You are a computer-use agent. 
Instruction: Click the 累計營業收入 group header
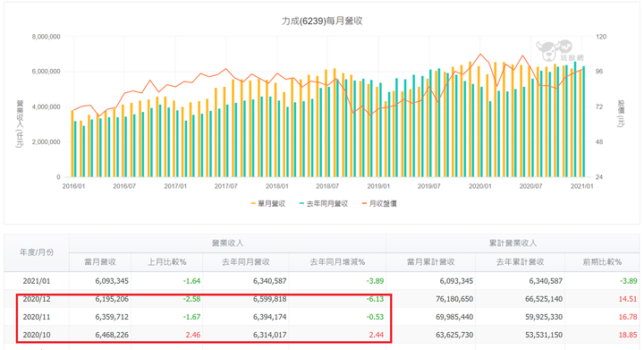click(513, 243)
